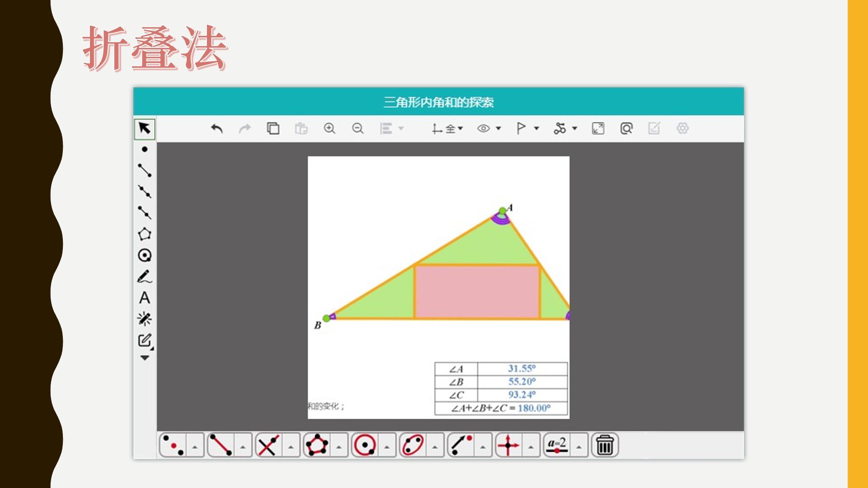Click the trash delete button
Screen dimensions: 868x488
pos(604,446)
